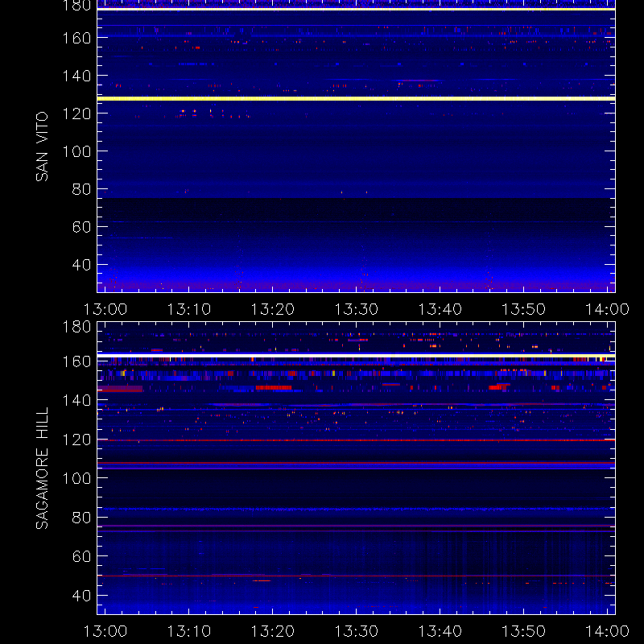The width and height of the screenshot is (644, 644).
Task: Click the thick yellow band in San Vito spectrogram
Action: pyautogui.click(x=356, y=98)
